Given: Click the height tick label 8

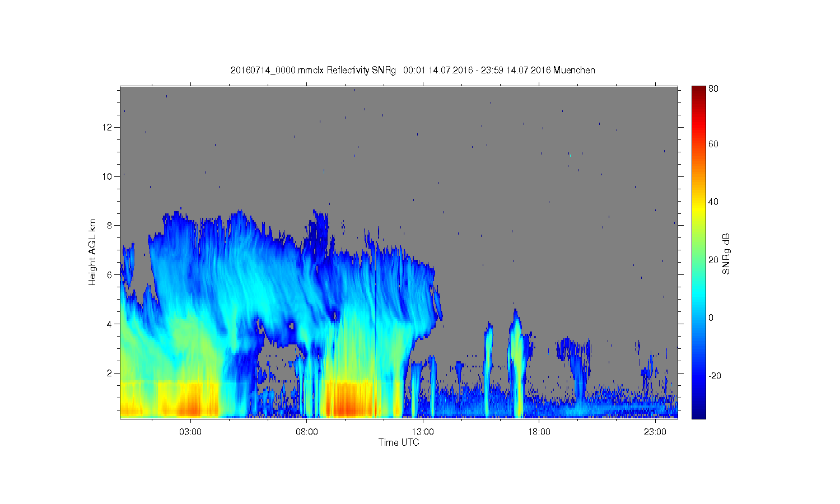Looking at the screenshot, I should (110, 226).
